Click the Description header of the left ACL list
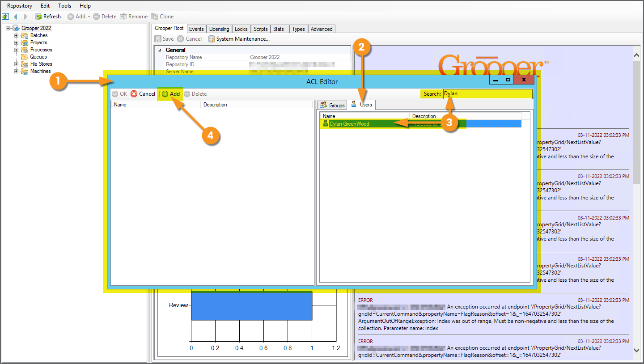 click(257, 105)
